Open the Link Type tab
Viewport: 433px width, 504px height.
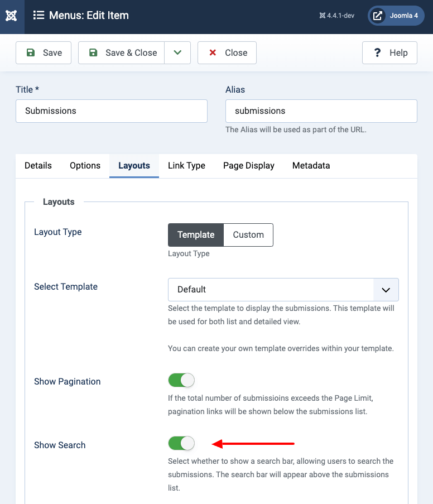(x=186, y=166)
